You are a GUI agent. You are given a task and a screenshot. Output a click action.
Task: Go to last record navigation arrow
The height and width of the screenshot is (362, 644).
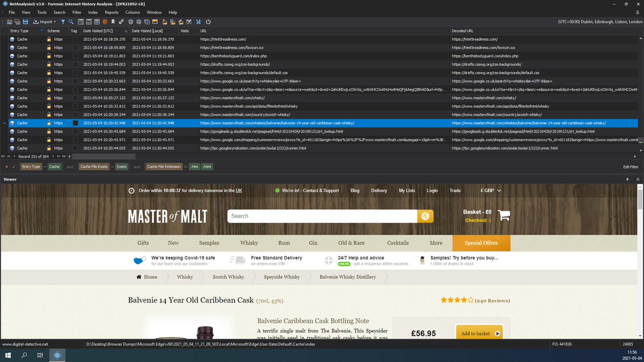click(64, 156)
